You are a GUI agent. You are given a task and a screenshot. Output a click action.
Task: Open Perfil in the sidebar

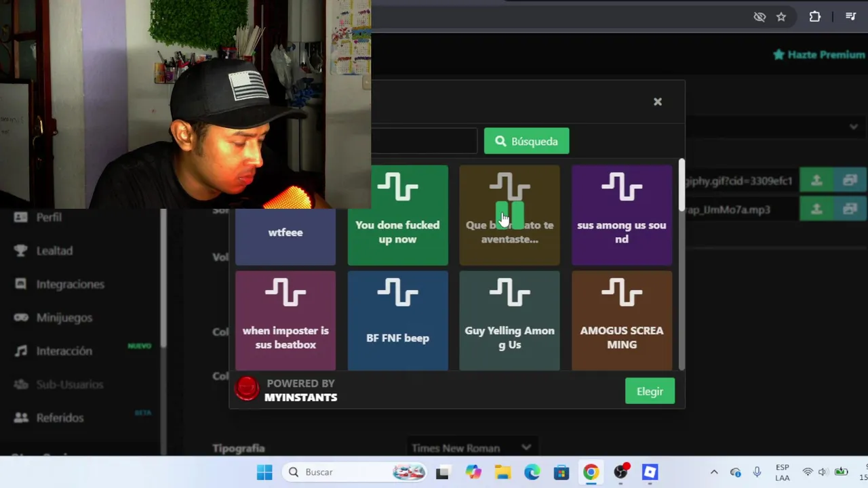(x=49, y=217)
